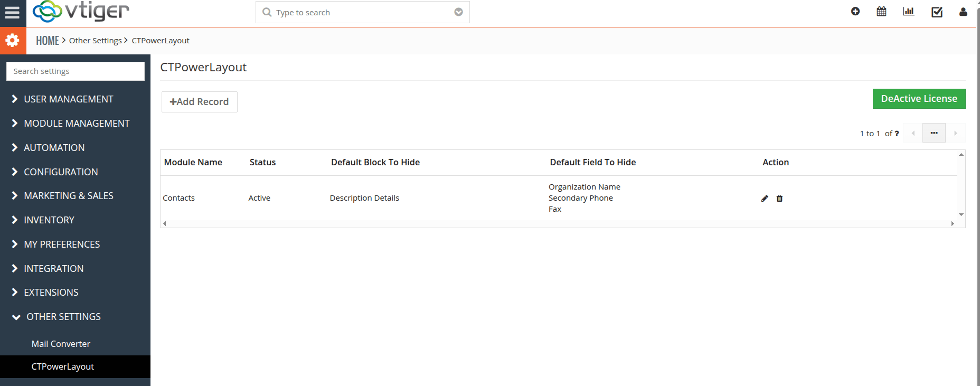Go to previous page arrow
Image resolution: width=980 pixels, height=386 pixels.
point(913,133)
